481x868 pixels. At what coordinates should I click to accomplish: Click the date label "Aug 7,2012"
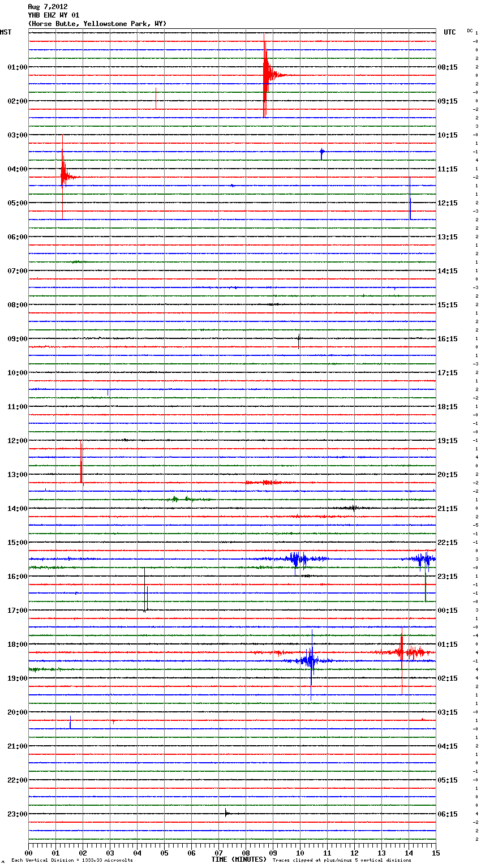coord(48,7)
